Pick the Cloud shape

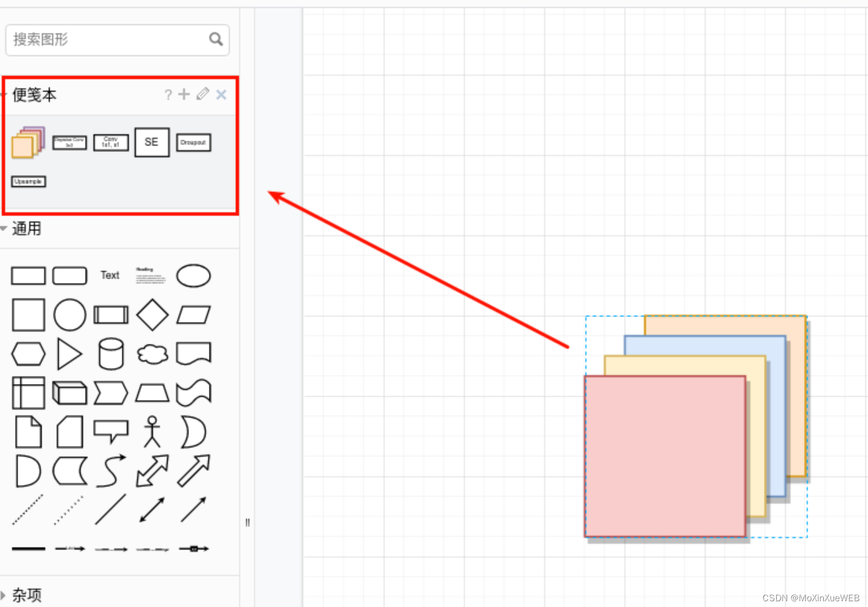[x=152, y=354]
